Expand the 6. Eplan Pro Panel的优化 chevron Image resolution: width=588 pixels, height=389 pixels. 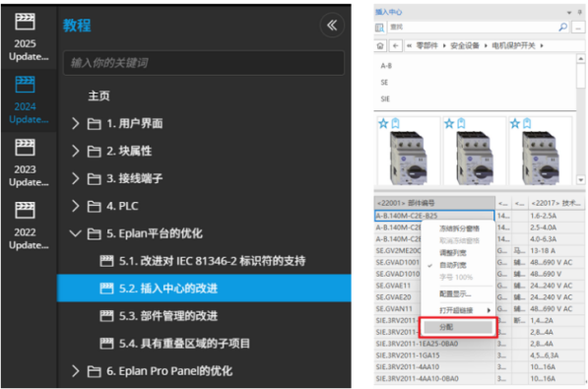pyautogui.click(x=76, y=371)
